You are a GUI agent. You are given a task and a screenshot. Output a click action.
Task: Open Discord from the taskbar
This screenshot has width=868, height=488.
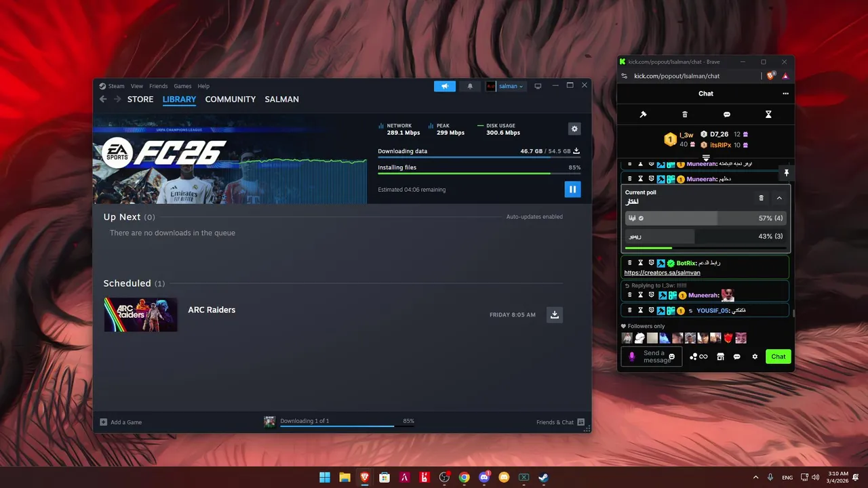(x=484, y=477)
